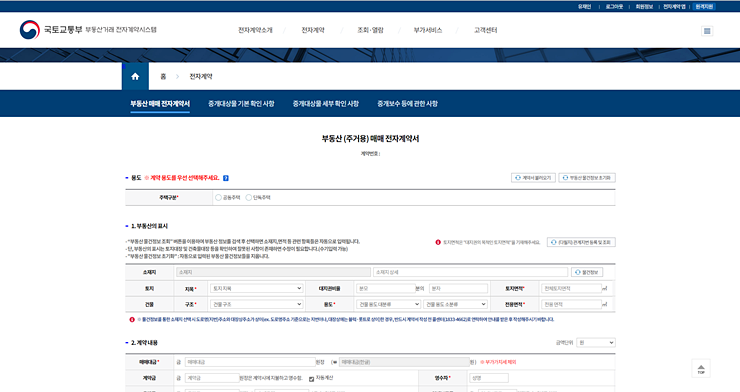Image resolution: width=740 pixels, height=392 pixels.
Task: Click the 부동산 물건정보 초기화 button
Action: (587, 178)
